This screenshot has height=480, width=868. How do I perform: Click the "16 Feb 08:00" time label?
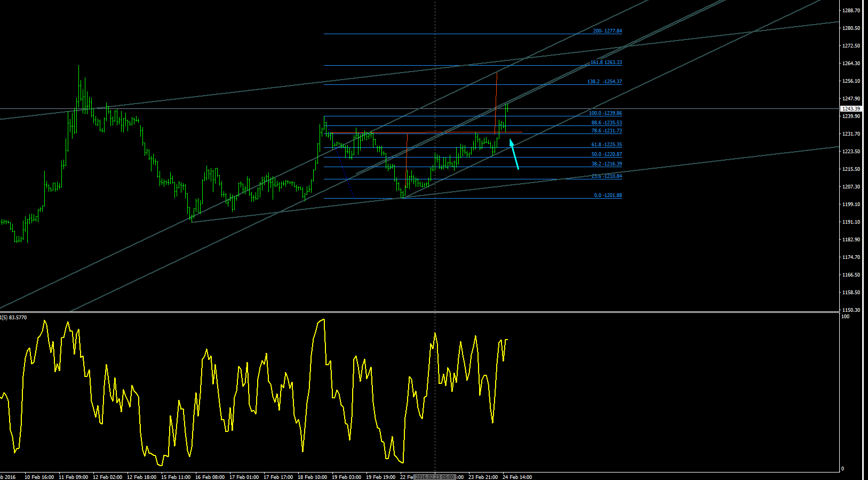point(210,477)
